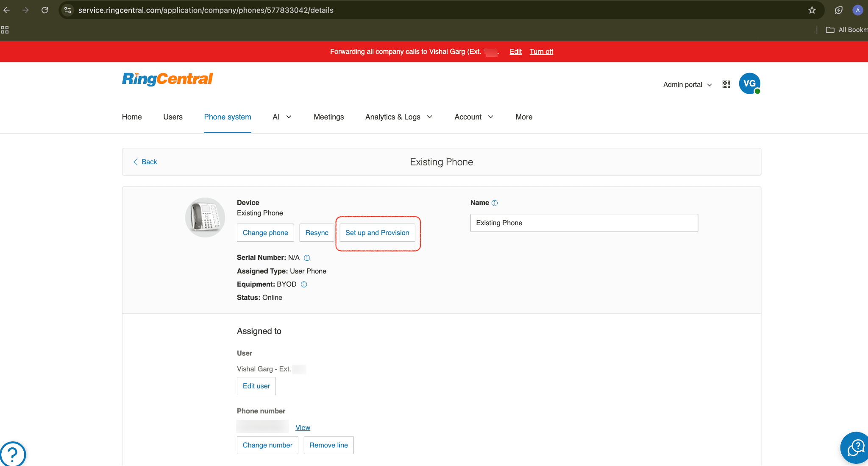Select the Phone system tab
This screenshot has height=466, width=868.
[228, 117]
